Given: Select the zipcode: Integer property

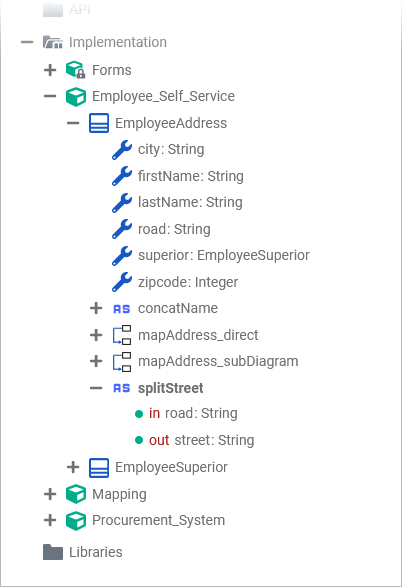Looking at the screenshot, I should pyautogui.click(x=188, y=282).
